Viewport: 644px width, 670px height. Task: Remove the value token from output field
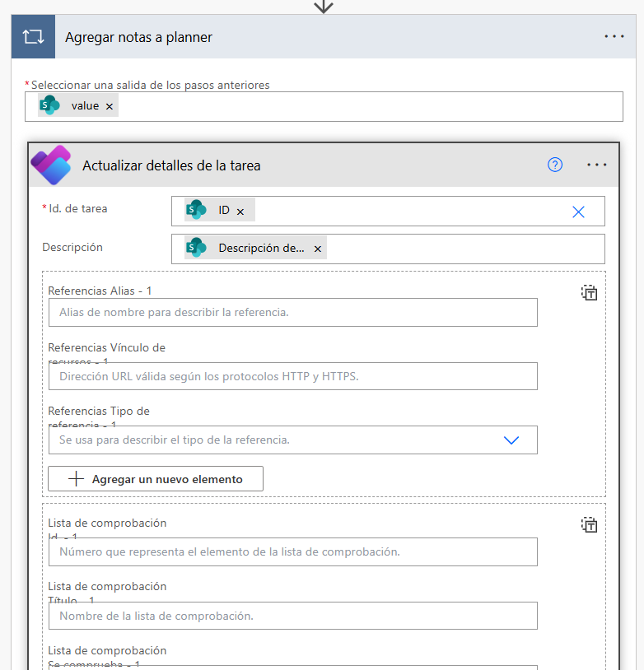click(110, 106)
